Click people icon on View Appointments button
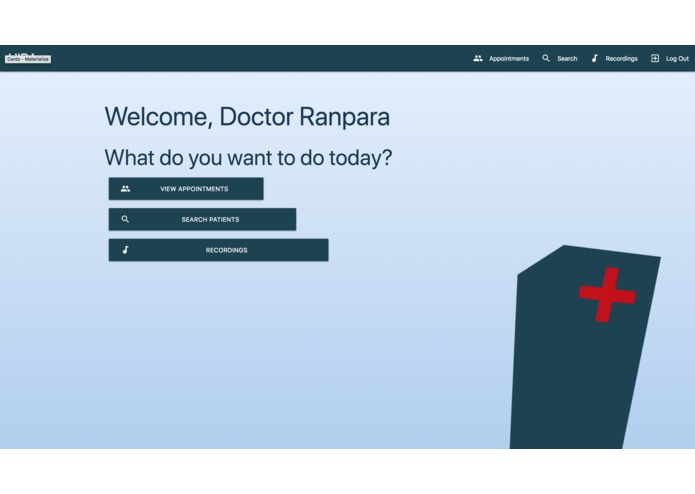695x494 pixels. click(125, 189)
